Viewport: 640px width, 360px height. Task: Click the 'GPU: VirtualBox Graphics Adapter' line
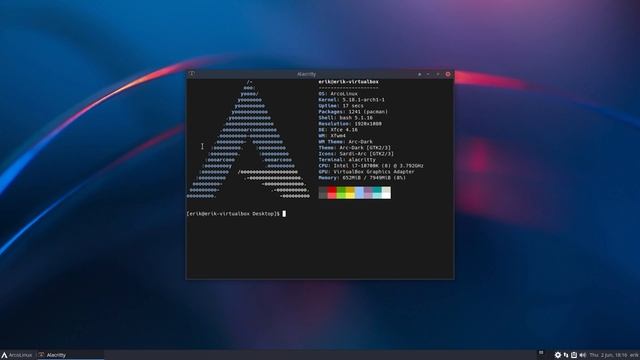coord(366,172)
